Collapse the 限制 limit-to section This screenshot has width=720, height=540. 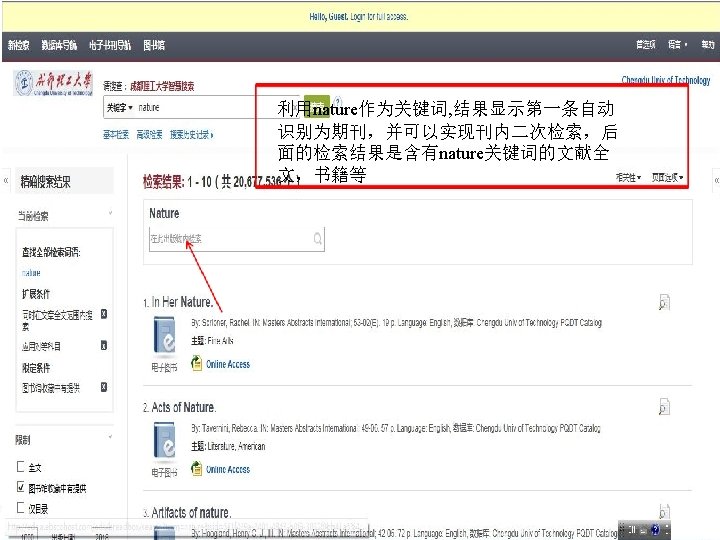110,437
